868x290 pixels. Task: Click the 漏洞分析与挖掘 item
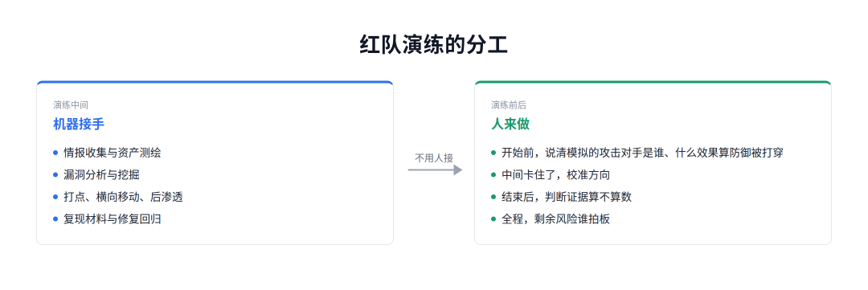click(101, 175)
